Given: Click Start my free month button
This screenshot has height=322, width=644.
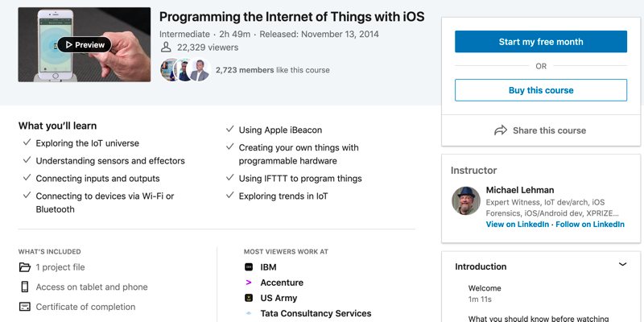Looking at the screenshot, I should click(540, 42).
